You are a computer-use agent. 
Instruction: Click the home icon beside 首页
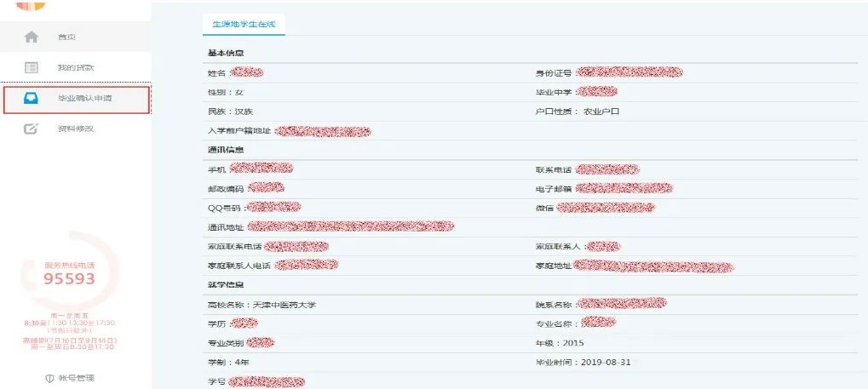pyautogui.click(x=32, y=37)
